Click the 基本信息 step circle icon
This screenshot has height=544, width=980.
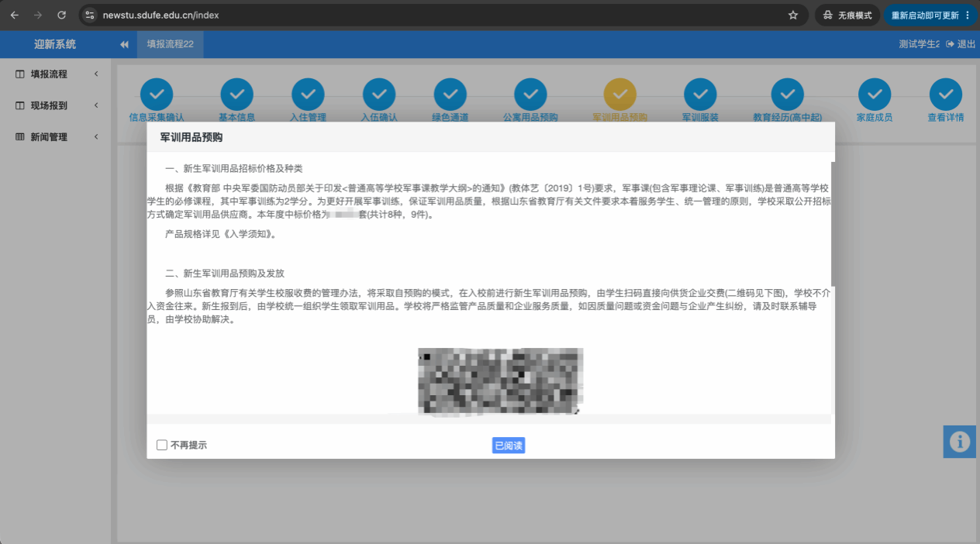pyautogui.click(x=236, y=95)
